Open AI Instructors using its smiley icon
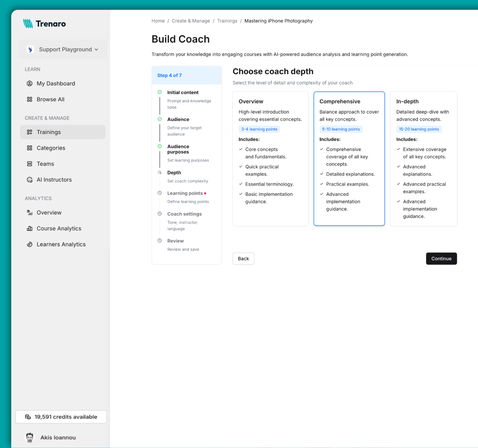This screenshot has height=448, width=478. [30, 180]
